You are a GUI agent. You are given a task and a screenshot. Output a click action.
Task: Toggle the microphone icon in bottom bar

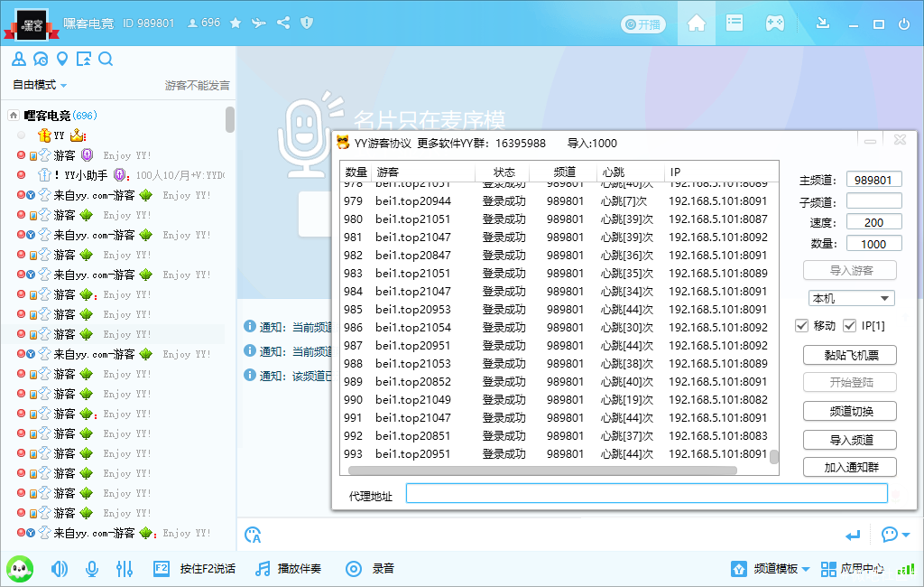pyautogui.click(x=92, y=569)
